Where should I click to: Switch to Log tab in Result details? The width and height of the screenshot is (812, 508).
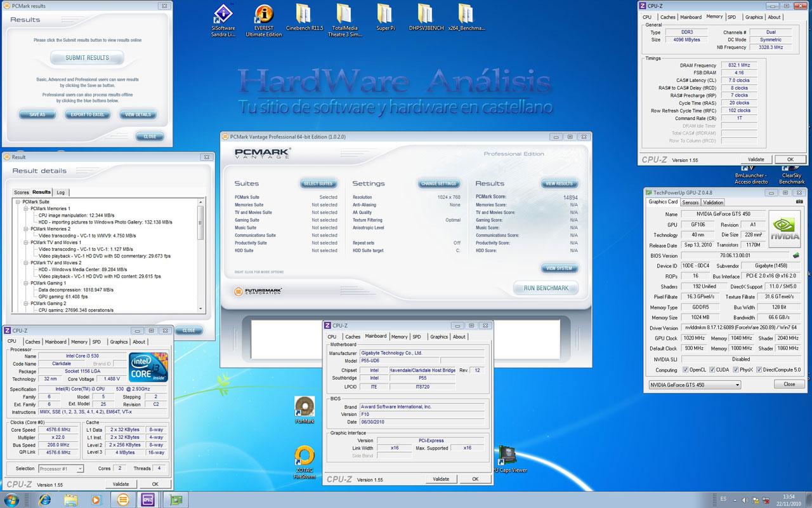[60, 192]
